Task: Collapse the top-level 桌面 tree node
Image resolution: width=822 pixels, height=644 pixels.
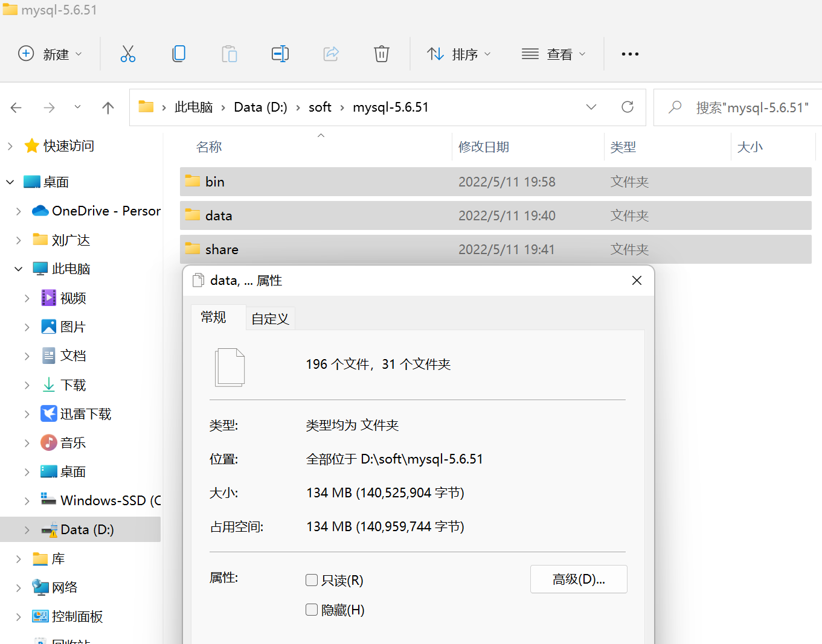Action: [x=10, y=182]
